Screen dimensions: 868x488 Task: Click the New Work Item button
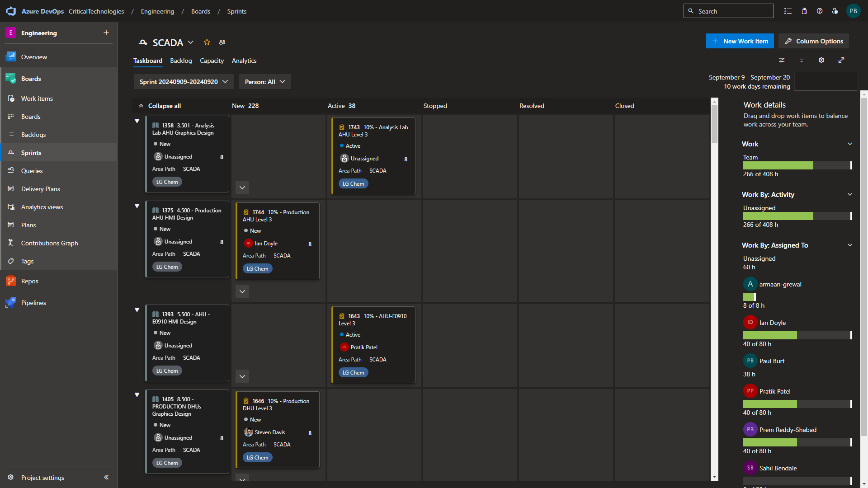point(740,41)
